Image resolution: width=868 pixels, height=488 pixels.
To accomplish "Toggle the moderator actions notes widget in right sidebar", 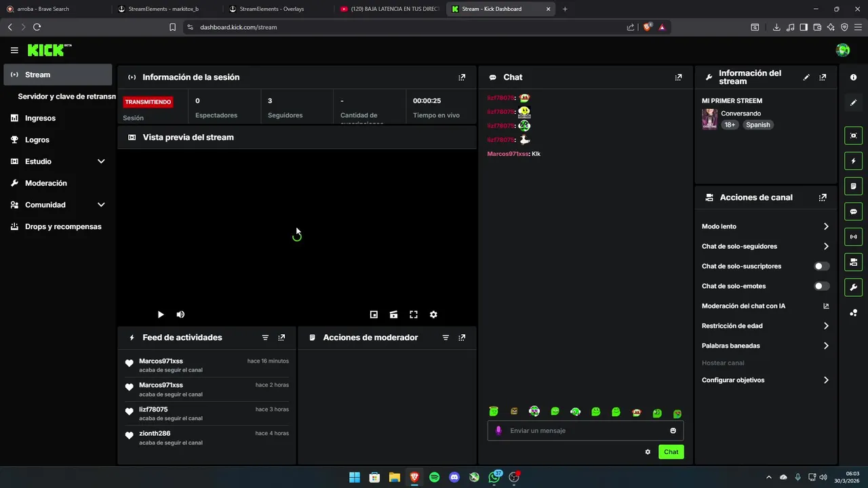I will pos(854,186).
